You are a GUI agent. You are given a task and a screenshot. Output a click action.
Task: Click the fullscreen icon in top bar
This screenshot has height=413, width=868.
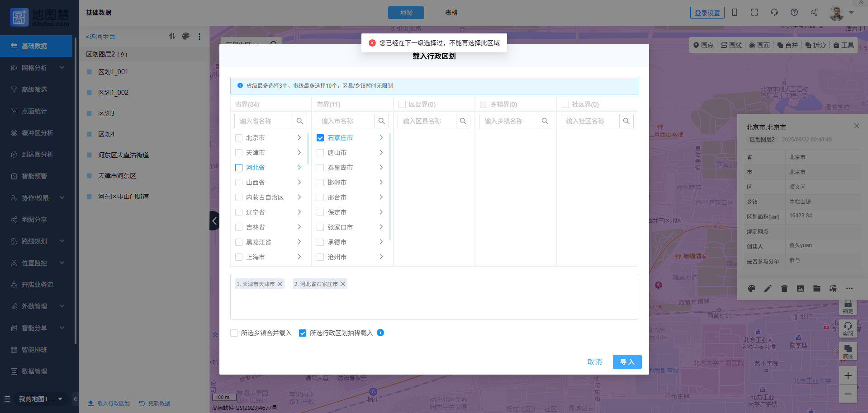point(754,13)
